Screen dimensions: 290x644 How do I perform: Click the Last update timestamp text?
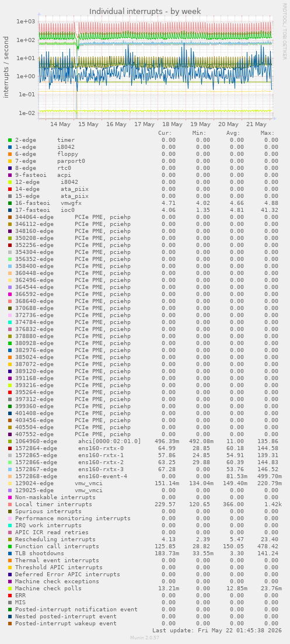click(x=217, y=630)
